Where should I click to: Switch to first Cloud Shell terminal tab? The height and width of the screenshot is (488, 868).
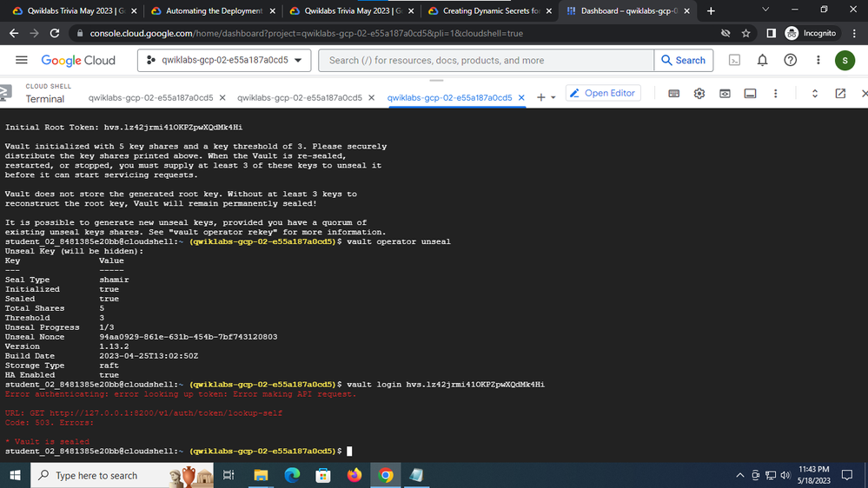tap(150, 97)
